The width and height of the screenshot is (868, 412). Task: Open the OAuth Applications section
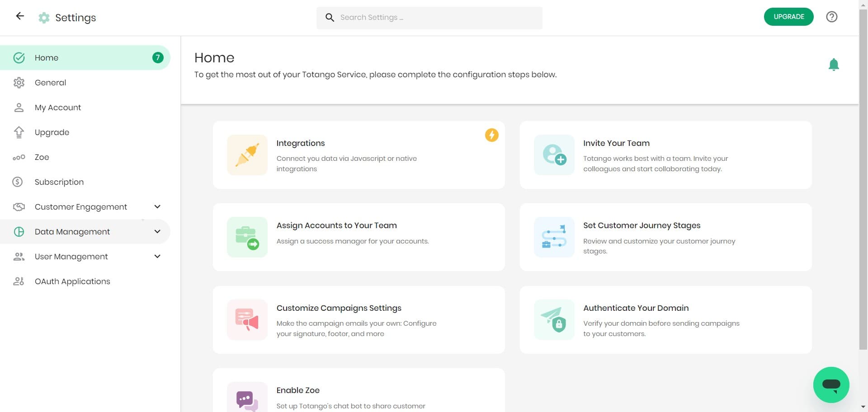72,281
